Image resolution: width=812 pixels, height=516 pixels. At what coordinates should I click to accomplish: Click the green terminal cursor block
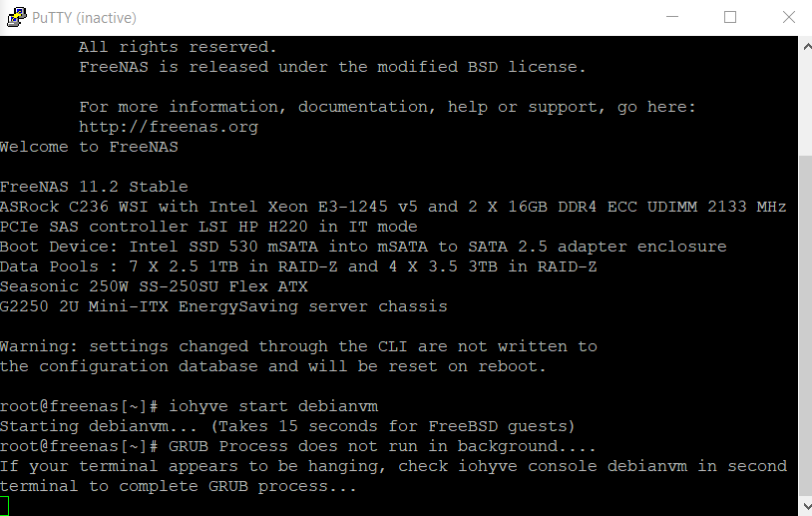tap(5, 506)
